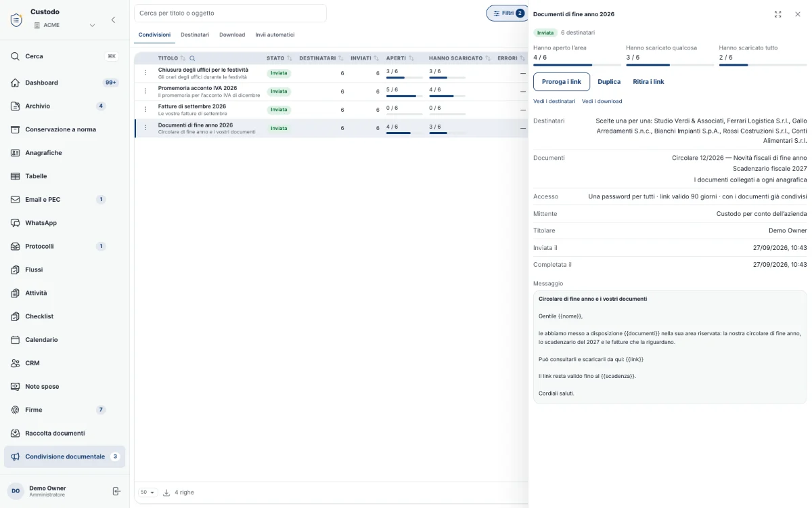The image size is (812, 508).
Task: Download the table rows export
Action: 166,492
